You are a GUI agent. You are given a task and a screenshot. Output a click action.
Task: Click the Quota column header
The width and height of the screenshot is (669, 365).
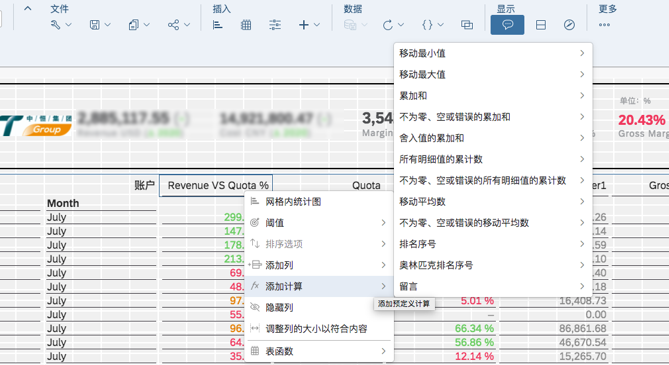366,186
